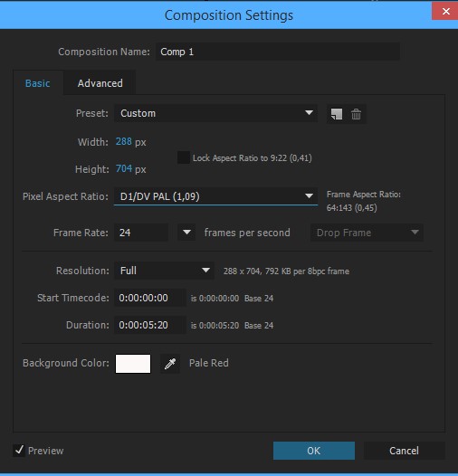
Task: Click the Start Timecode field
Action: [x=150, y=298]
